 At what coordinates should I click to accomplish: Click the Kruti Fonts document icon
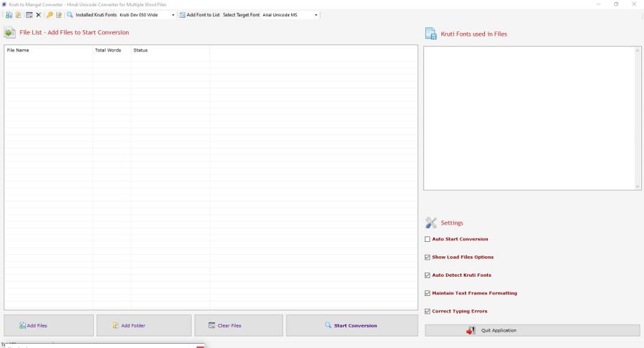point(431,34)
